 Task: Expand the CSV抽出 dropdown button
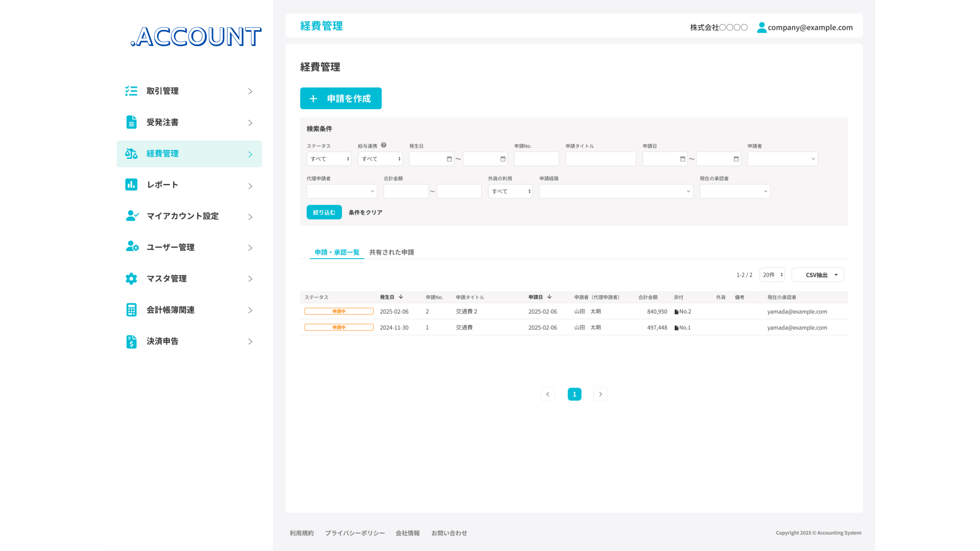click(817, 275)
